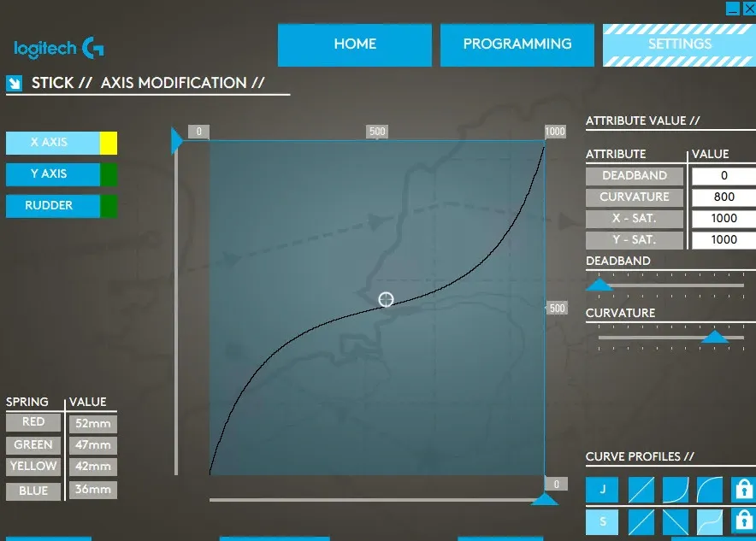
Task: Apply the inverted diagonal profile in S row
Action: (676, 521)
